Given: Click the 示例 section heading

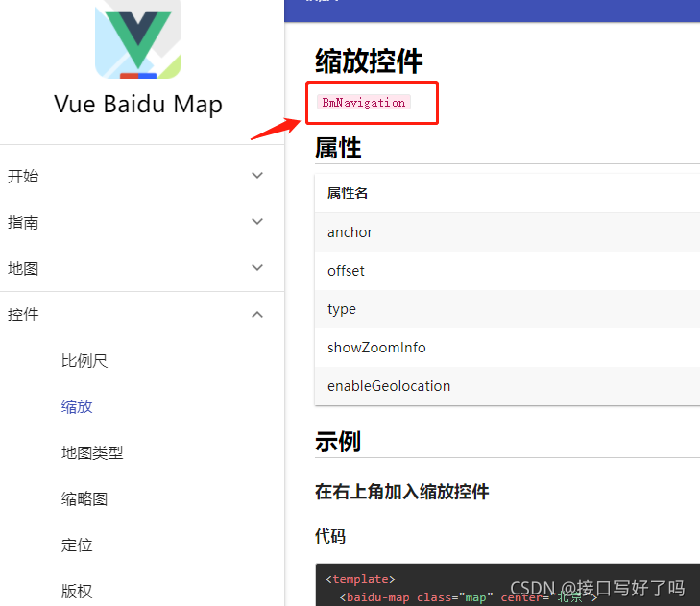Looking at the screenshot, I should 338,442.
